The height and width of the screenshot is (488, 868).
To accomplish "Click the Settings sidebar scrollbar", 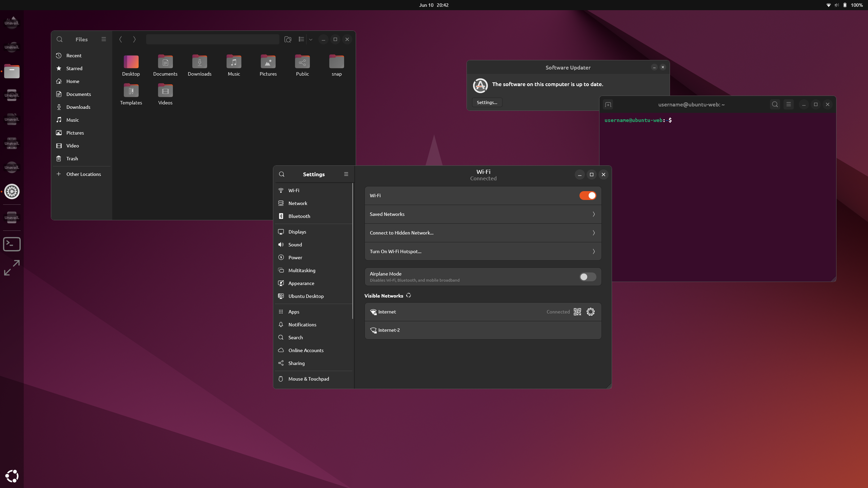I will (x=353, y=251).
